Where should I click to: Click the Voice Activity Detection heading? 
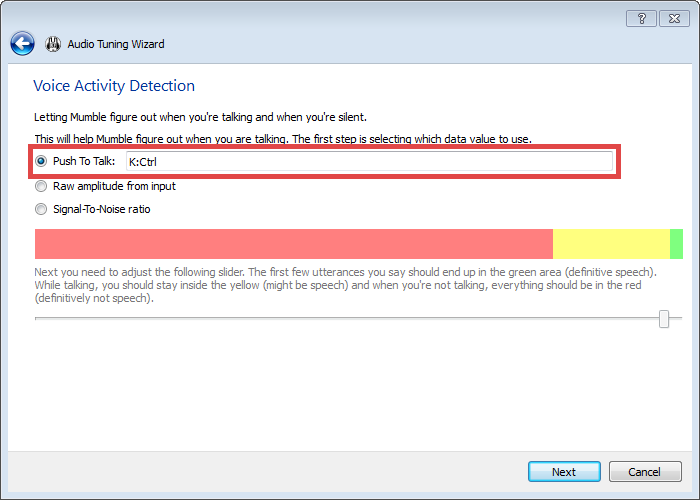point(114,86)
